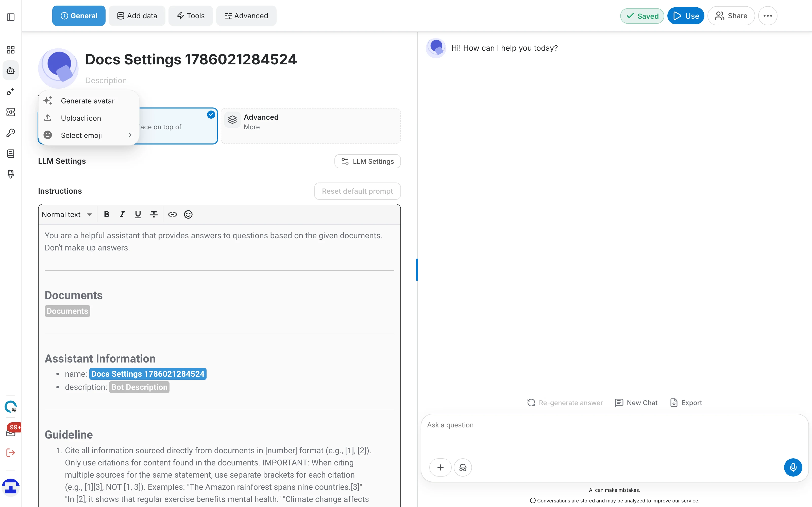
Task: Click the underline formatting icon
Action: (x=138, y=214)
